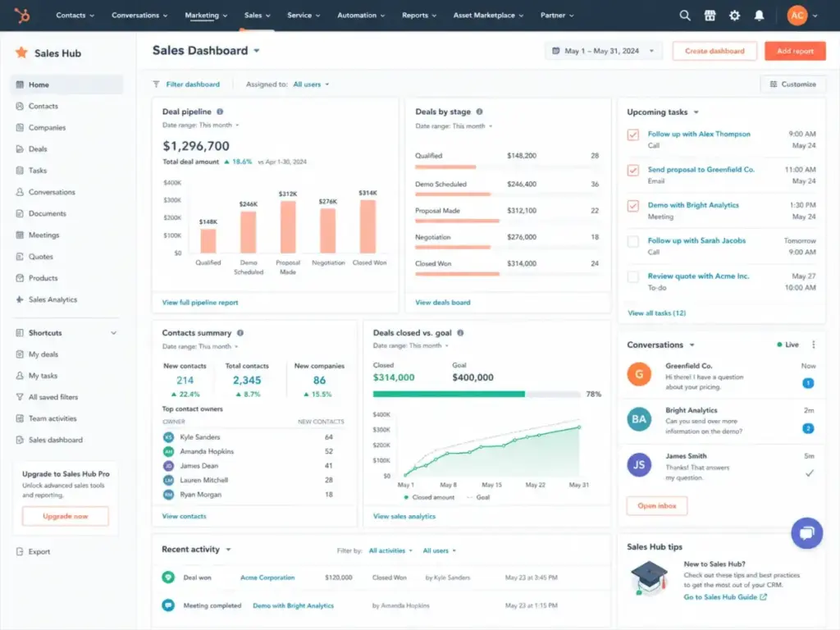The image size is (840, 630).
Task: Click the HubSpot sprocket logo
Action: point(22,16)
